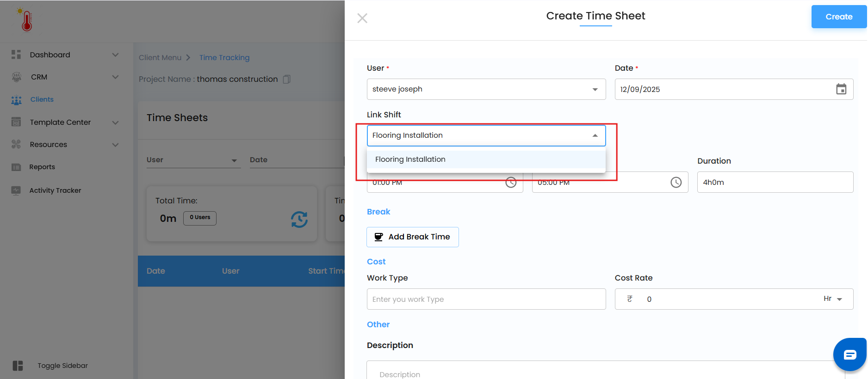Open Reports in the sidebar
This screenshot has height=379, width=868.
coord(42,167)
